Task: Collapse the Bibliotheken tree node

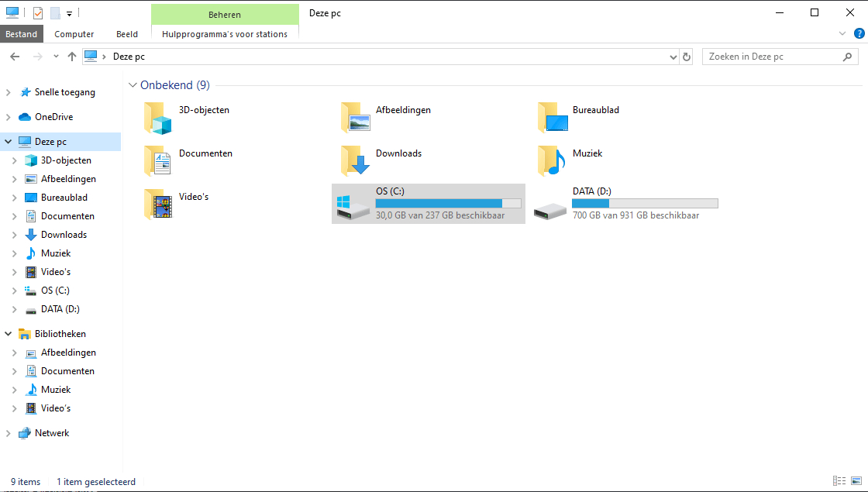Action: pyautogui.click(x=9, y=334)
